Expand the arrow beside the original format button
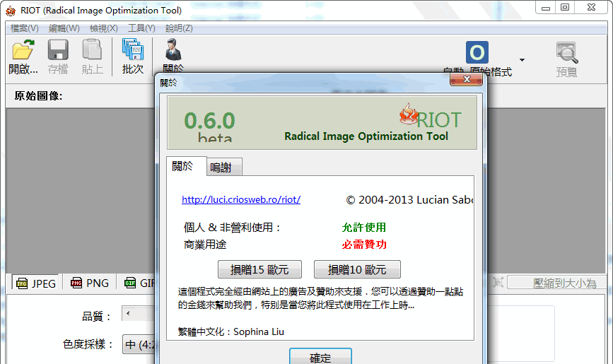 (x=522, y=60)
